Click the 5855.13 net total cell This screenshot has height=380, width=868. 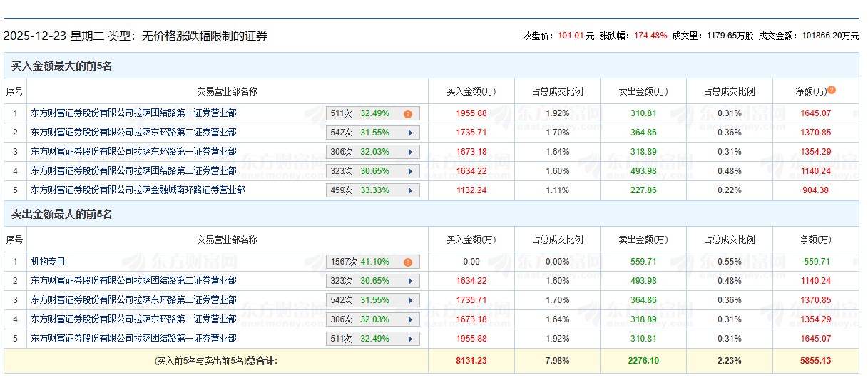pos(815,361)
